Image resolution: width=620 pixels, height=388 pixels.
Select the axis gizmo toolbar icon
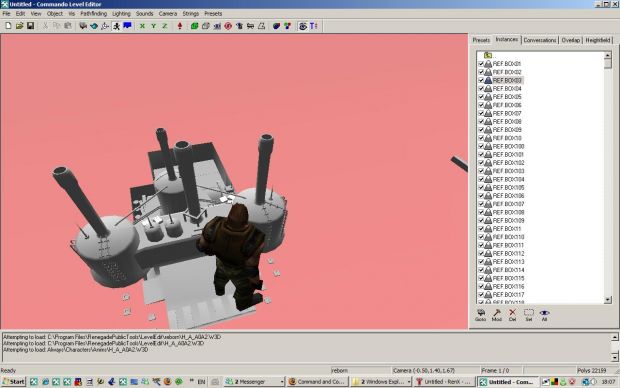pos(105,26)
